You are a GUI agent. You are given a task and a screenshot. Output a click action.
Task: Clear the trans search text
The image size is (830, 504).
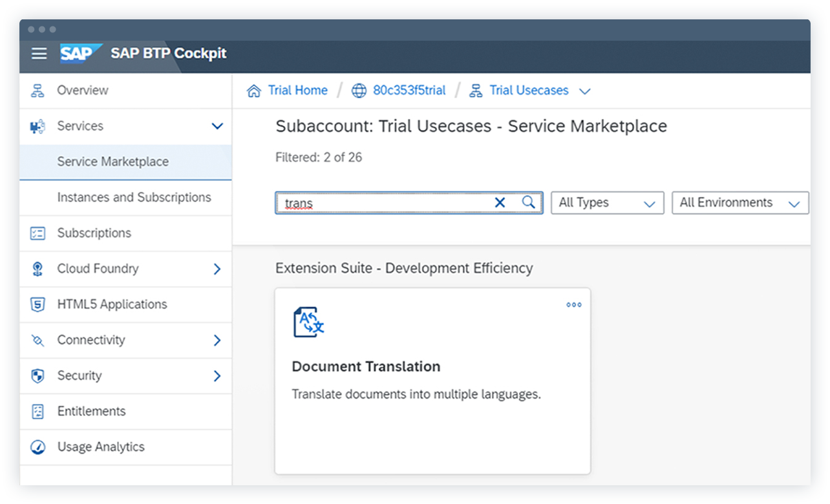click(500, 202)
